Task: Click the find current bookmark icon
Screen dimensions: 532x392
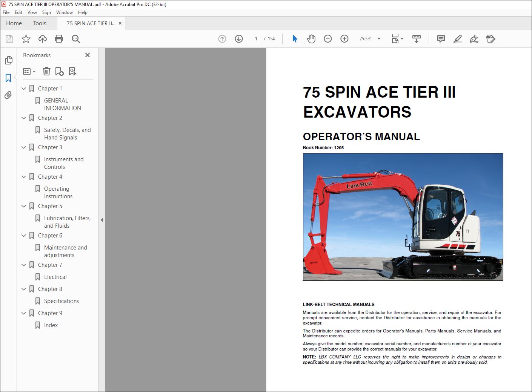Action: (72, 71)
